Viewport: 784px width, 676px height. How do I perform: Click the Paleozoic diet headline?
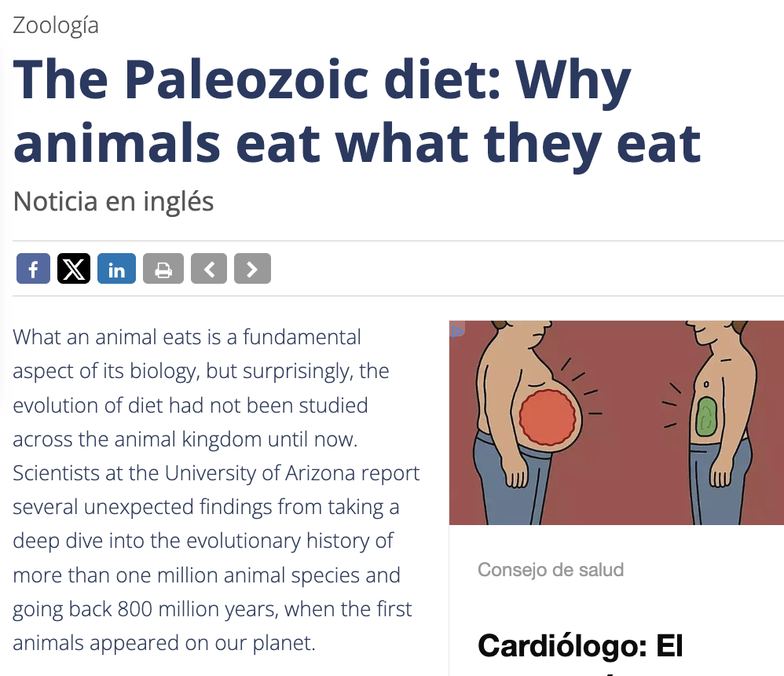[x=357, y=111]
